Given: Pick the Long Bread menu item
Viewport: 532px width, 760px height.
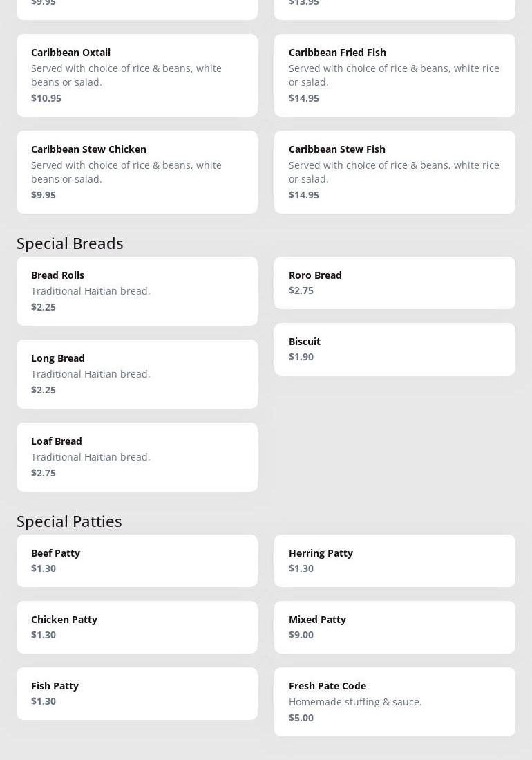Looking at the screenshot, I should [137, 373].
